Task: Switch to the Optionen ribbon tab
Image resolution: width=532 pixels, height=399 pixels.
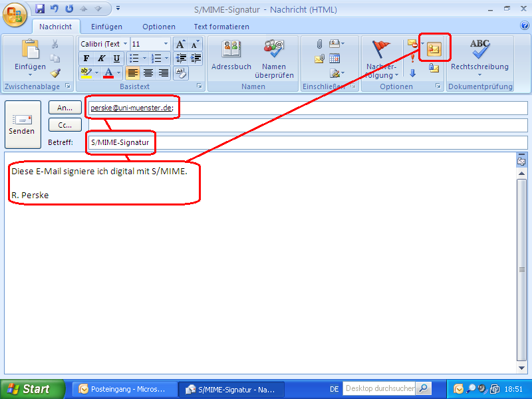Action: [159, 27]
